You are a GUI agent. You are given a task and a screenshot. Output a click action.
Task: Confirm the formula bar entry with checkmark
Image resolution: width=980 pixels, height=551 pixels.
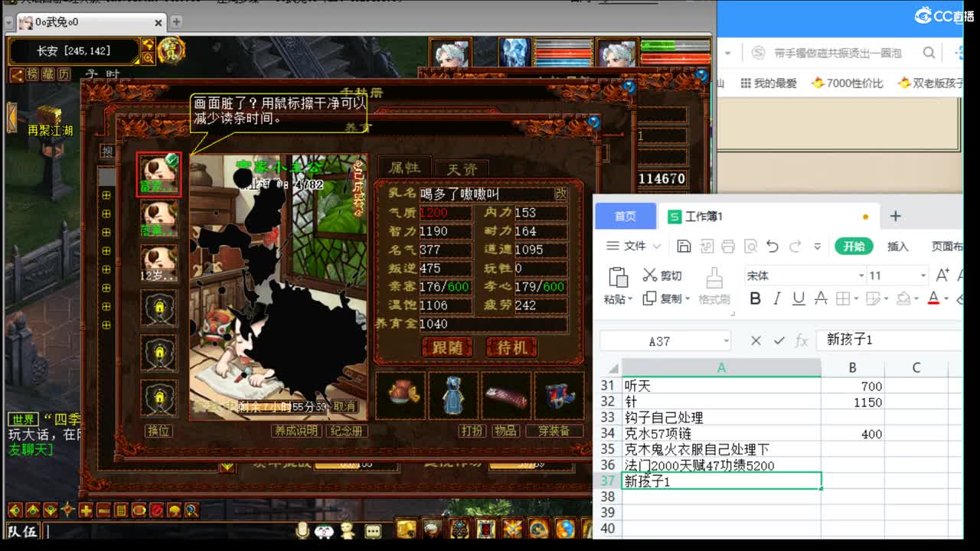click(779, 341)
